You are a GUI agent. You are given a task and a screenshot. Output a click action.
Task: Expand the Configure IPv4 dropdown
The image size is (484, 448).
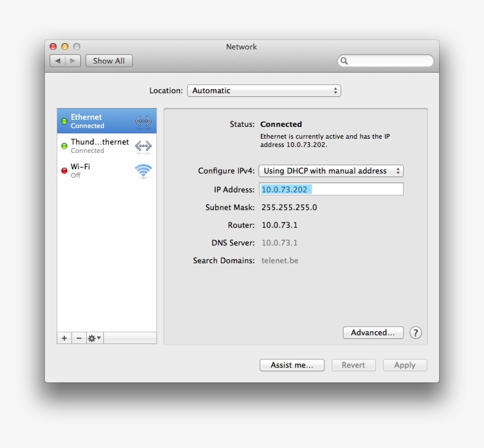pos(331,171)
